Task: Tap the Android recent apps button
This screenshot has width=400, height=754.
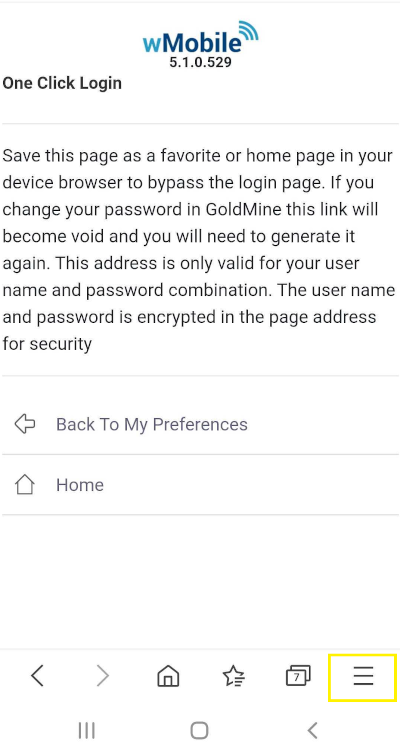Action: [87, 731]
